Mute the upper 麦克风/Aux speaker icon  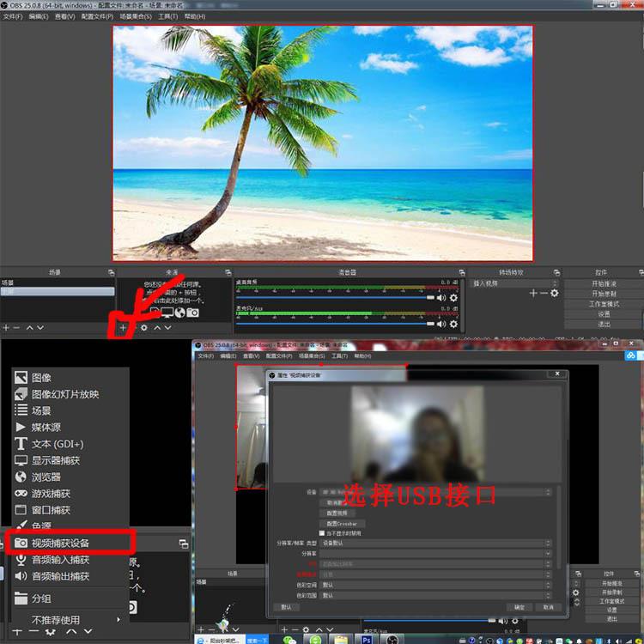tap(441, 324)
